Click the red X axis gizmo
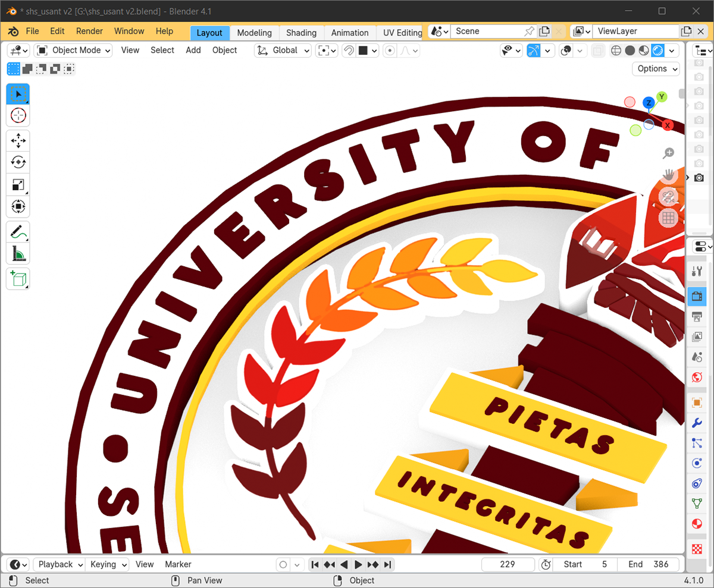This screenshot has width=714, height=588. click(668, 125)
